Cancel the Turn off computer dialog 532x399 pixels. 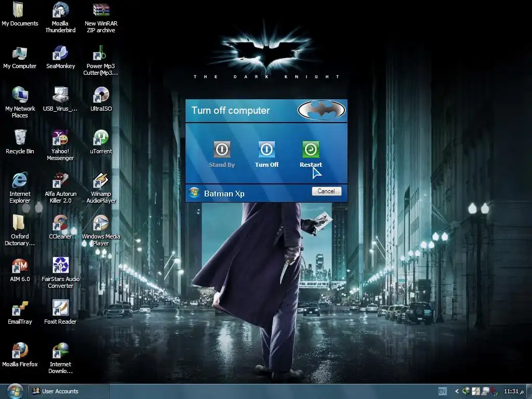[326, 191]
